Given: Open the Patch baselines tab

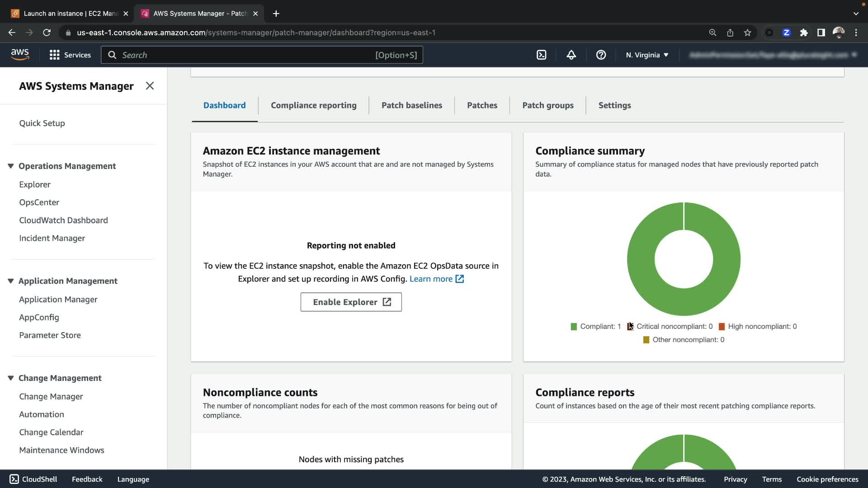Looking at the screenshot, I should (411, 105).
